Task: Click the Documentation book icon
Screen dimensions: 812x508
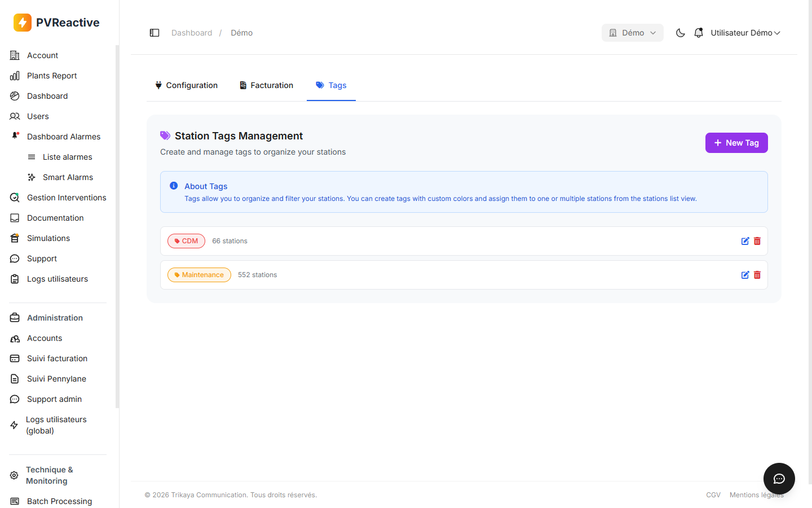Action: click(15, 218)
